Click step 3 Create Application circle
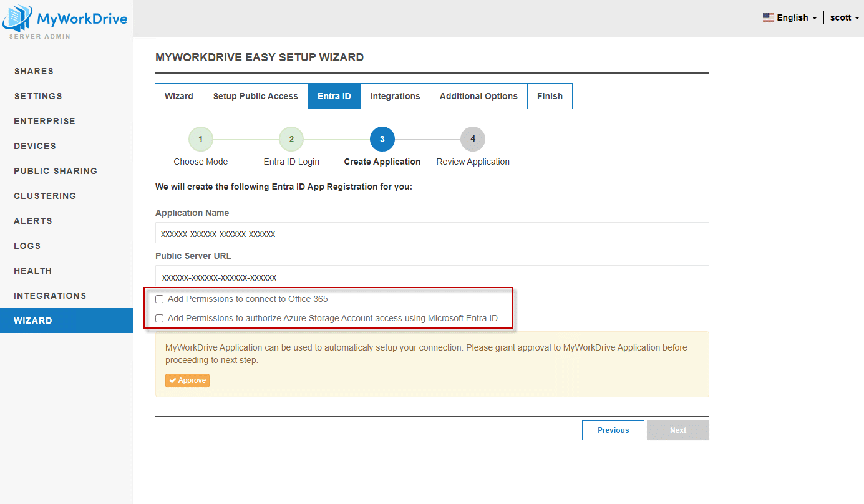The width and height of the screenshot is (864, 504). click(382, 139)
